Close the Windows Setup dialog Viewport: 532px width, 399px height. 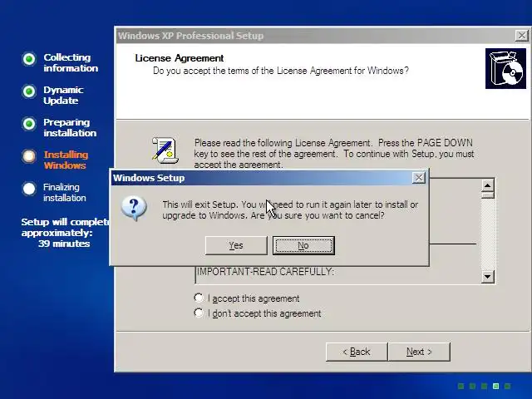tap(419, 177)
